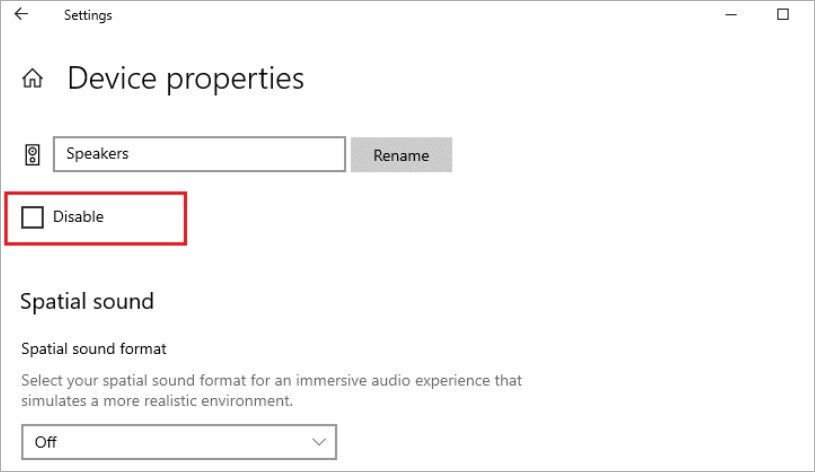This screenshot has height=472, width=815.
Task: Click the Device properties page heading
Action: (186, 78)
